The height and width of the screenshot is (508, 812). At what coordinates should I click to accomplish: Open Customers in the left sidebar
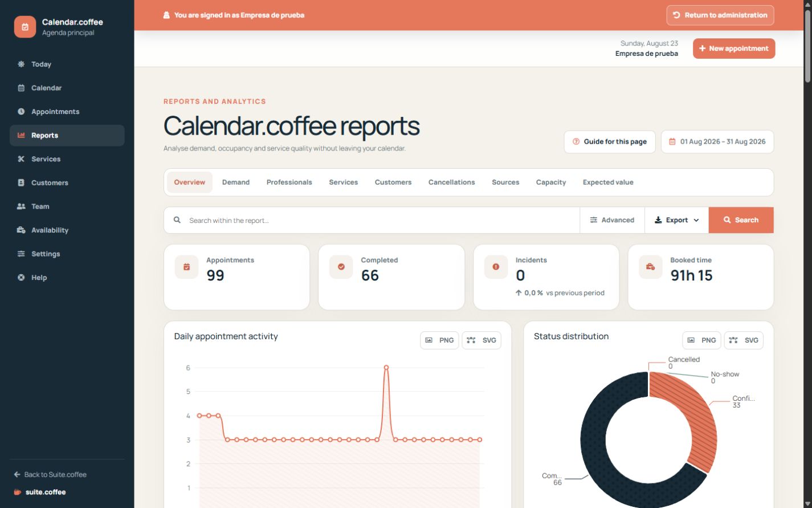click(x=67, y=183)
